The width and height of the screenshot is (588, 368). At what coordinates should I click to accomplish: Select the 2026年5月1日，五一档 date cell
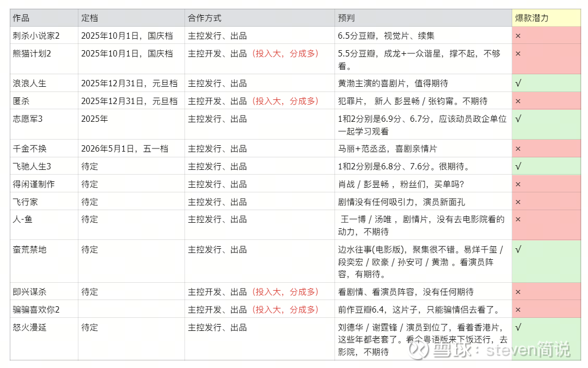[124, 149]
